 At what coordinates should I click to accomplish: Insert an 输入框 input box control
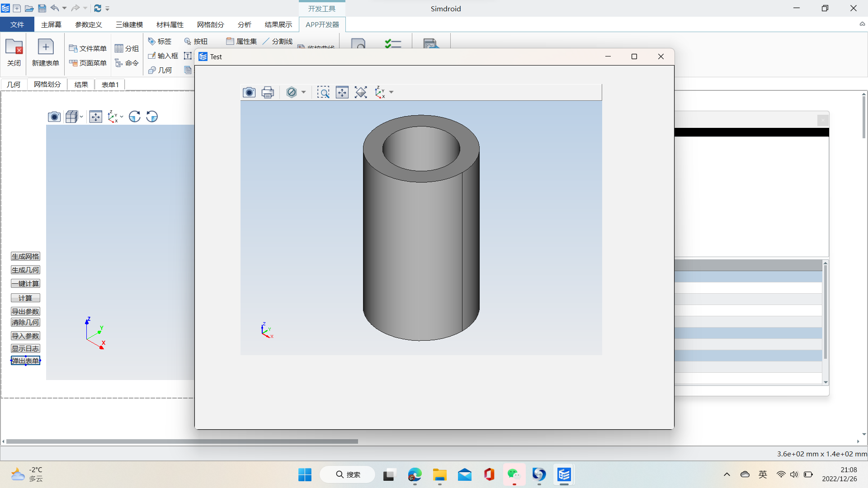(163, 56)
